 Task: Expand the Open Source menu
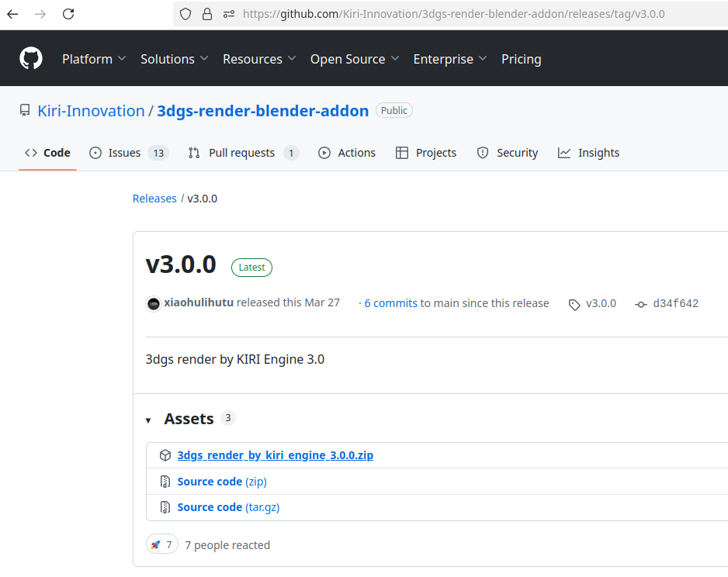click(355, 59)
